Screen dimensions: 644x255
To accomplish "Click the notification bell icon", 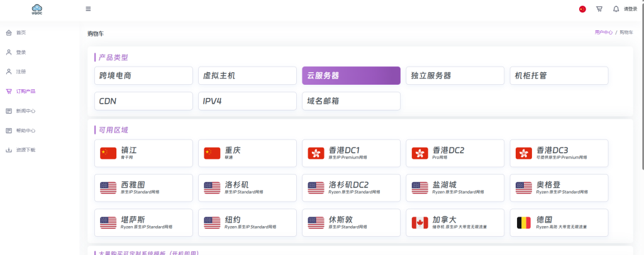I will point(616,9).
